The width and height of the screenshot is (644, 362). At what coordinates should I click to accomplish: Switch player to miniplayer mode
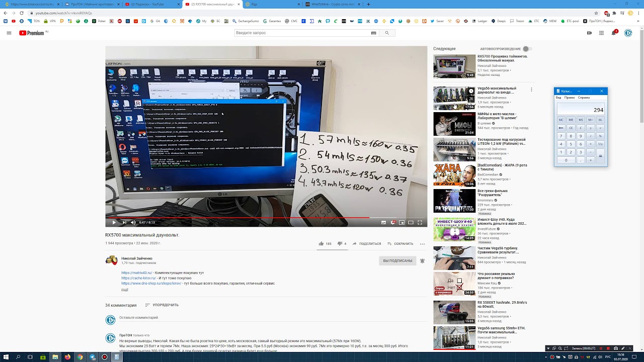tap(401, 222)
